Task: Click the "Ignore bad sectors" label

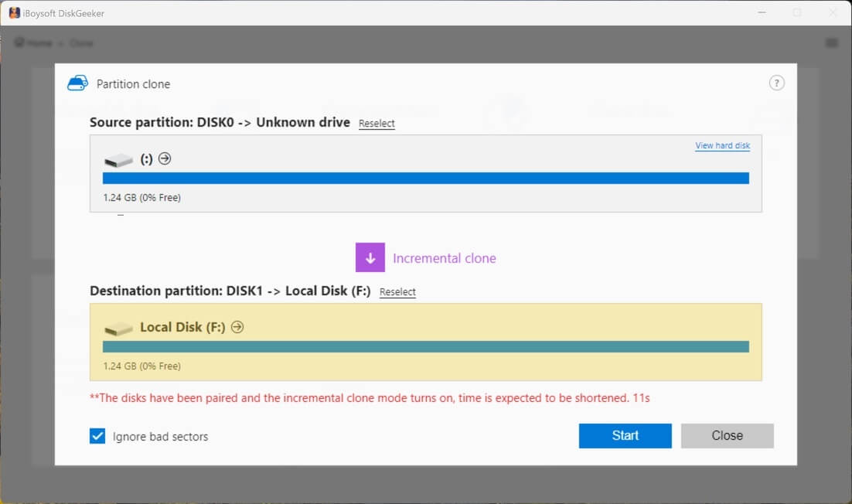Action: (x=160, y=437)
